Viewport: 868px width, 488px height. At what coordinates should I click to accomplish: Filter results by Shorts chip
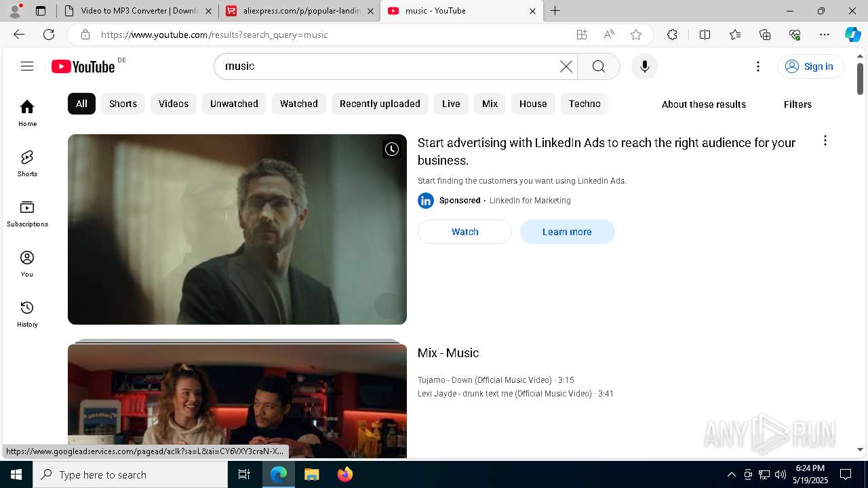point(123,104)
